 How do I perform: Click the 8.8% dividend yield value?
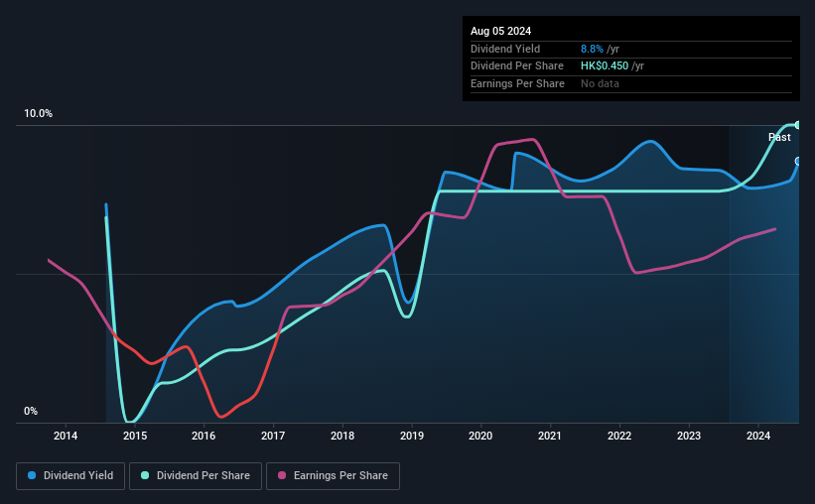[592, 49]
